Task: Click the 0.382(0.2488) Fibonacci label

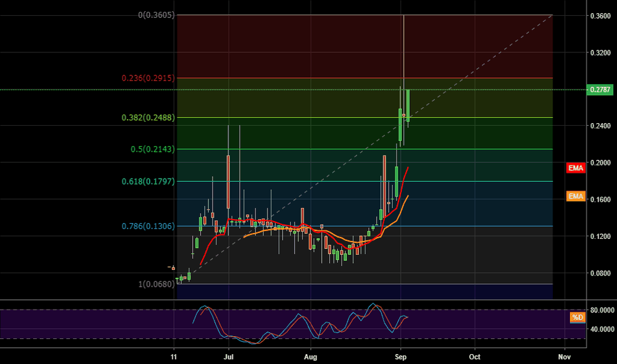Action: point(148,117)
